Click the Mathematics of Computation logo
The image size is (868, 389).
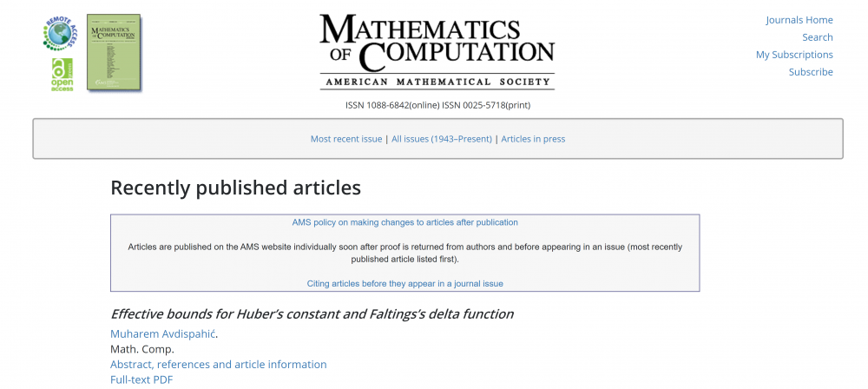[x=437, y=51]
